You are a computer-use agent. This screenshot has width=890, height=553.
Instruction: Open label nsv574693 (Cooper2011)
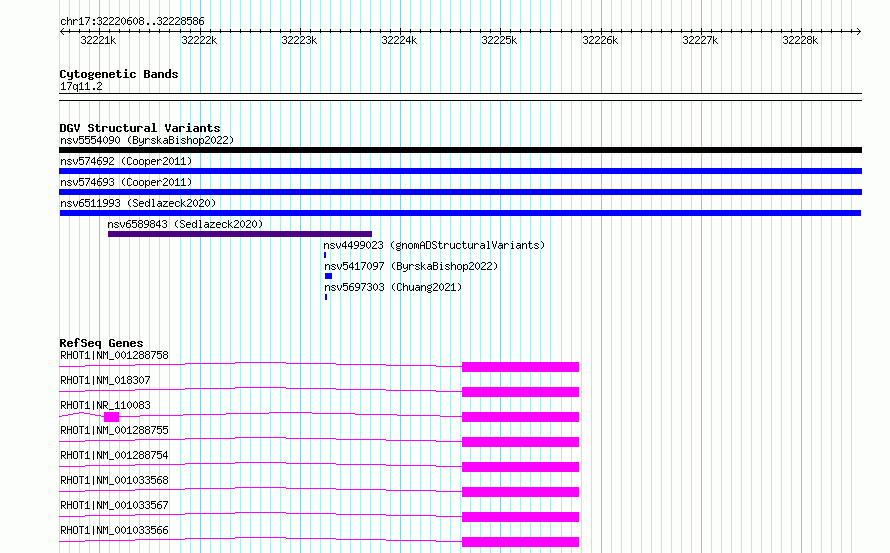point(126,182)
